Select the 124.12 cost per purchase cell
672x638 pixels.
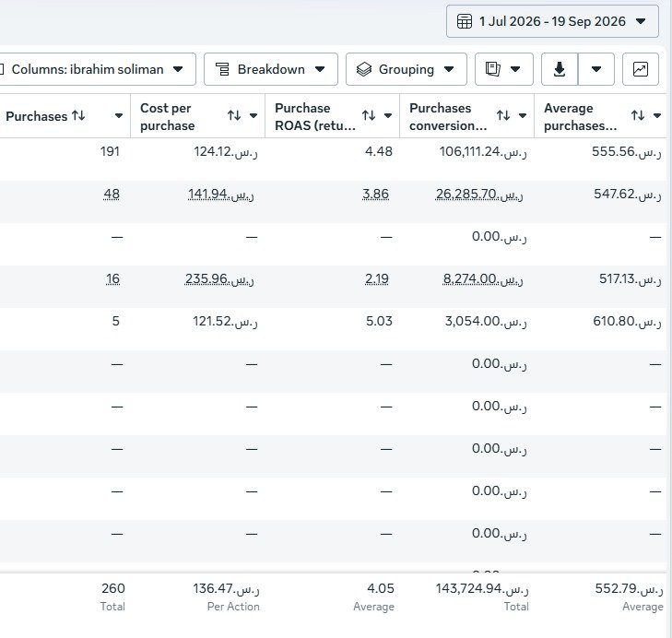226,151
